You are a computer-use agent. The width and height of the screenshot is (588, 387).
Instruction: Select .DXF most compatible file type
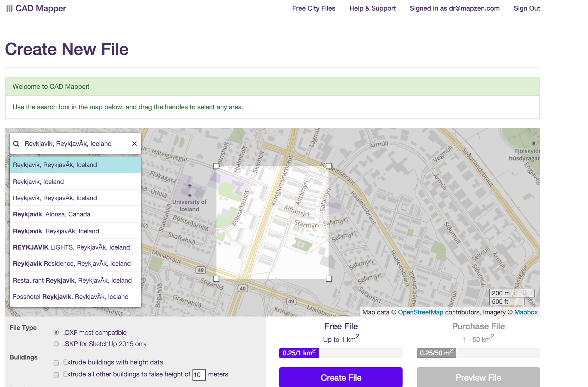pos(56,332)
